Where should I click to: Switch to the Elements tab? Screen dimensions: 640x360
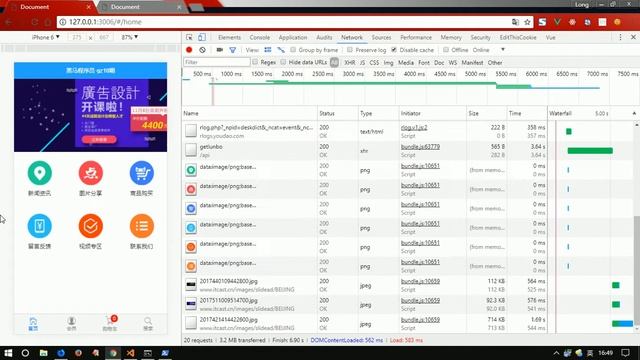[229, 37]
